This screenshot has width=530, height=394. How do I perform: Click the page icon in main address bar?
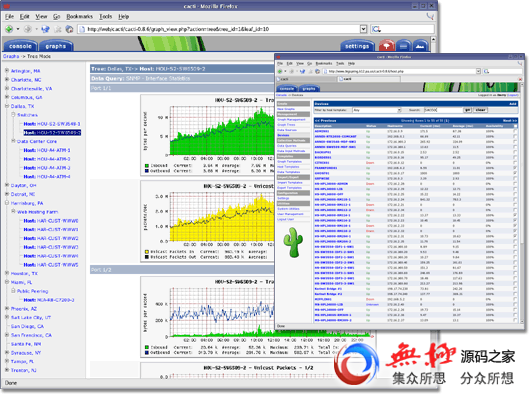click(82, 29)
